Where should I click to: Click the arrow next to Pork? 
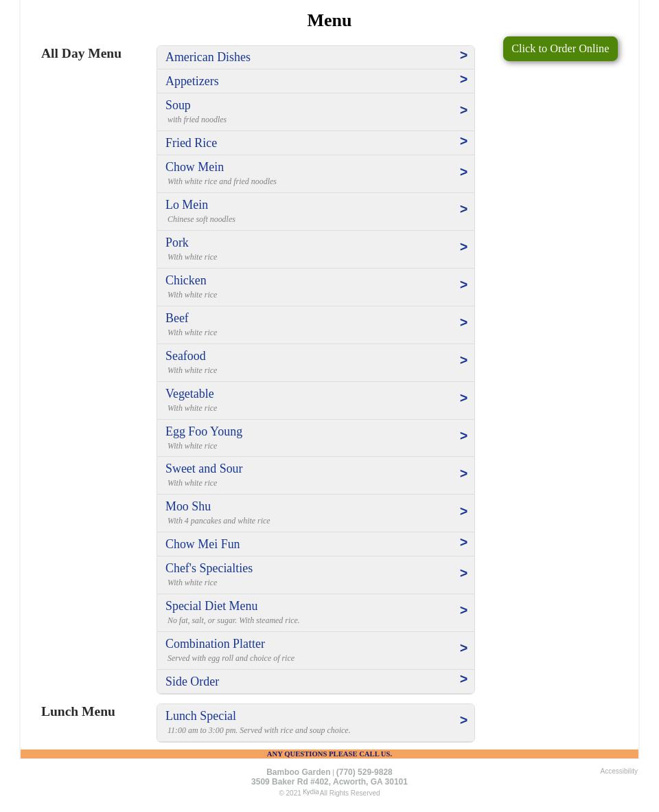click(463, 247)
